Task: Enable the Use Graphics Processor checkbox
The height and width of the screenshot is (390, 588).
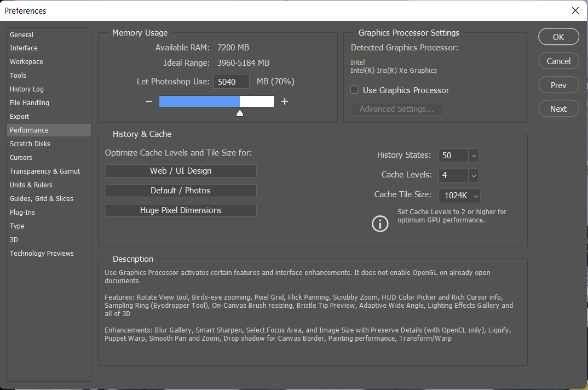Action: pos(354,90)
